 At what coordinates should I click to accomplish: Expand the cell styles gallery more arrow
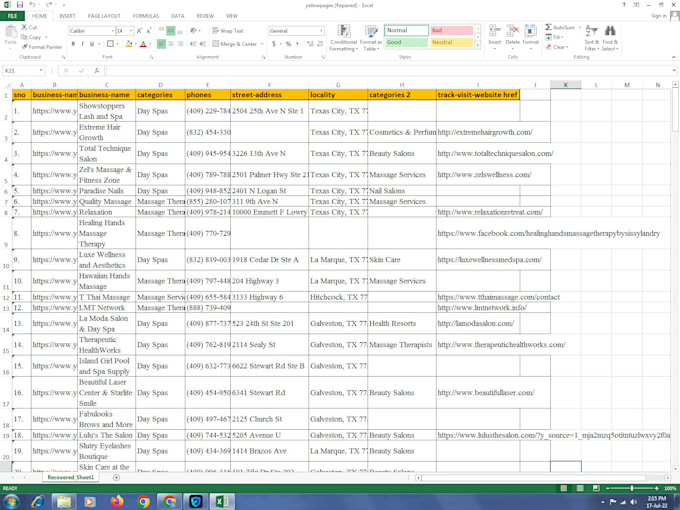pyautogui.click(x=478, y=46)
